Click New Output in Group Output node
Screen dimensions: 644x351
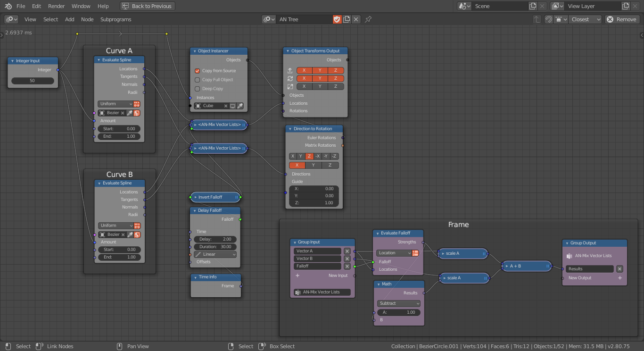click(580, 278)
